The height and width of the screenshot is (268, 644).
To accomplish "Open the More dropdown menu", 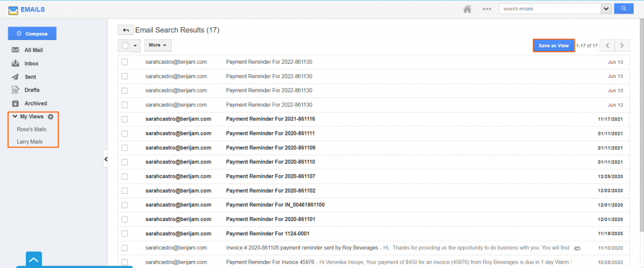I will tap(157, 46).
